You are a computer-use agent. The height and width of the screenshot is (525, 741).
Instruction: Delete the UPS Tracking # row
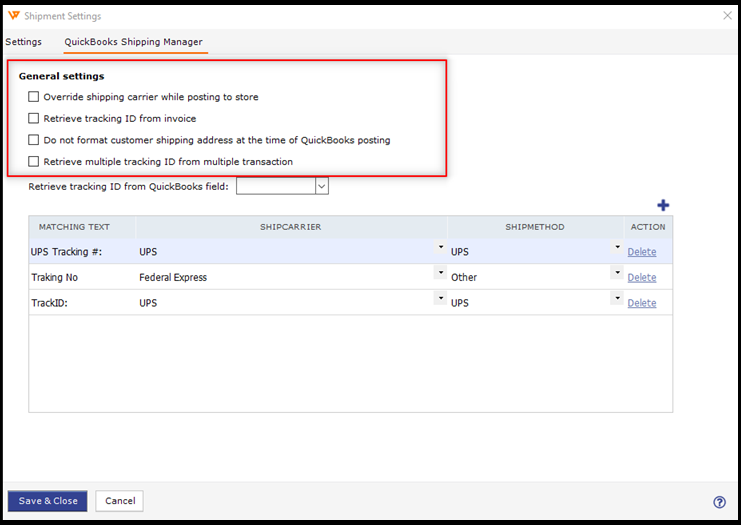(641, 252)
